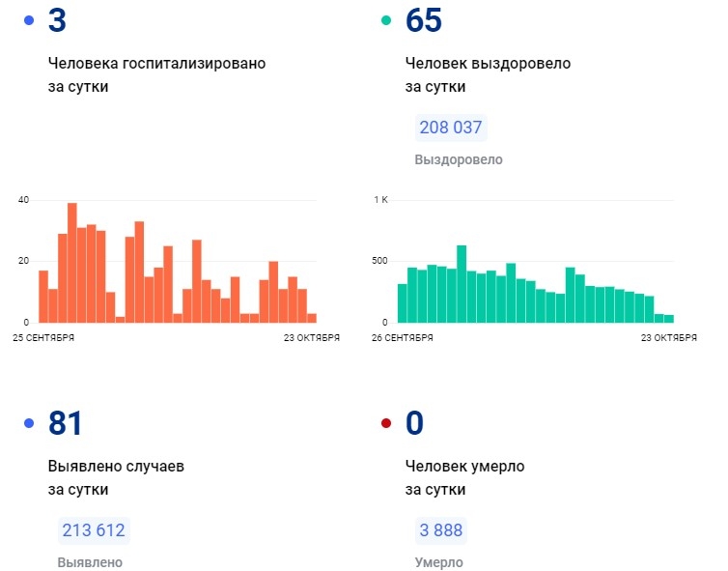
Task: Click the "Человек выздоровело за сутки" label
Action: 488,74
